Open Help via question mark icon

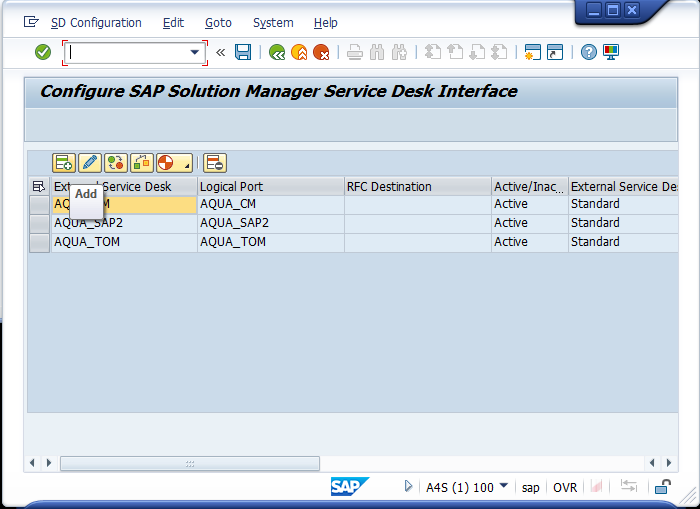[x=589, y=52]
